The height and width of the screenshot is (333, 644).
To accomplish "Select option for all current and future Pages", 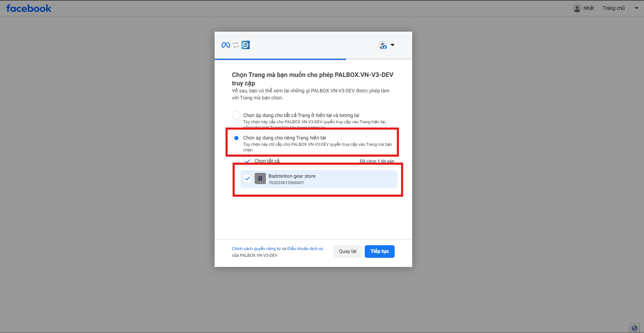I will [236, 116].
